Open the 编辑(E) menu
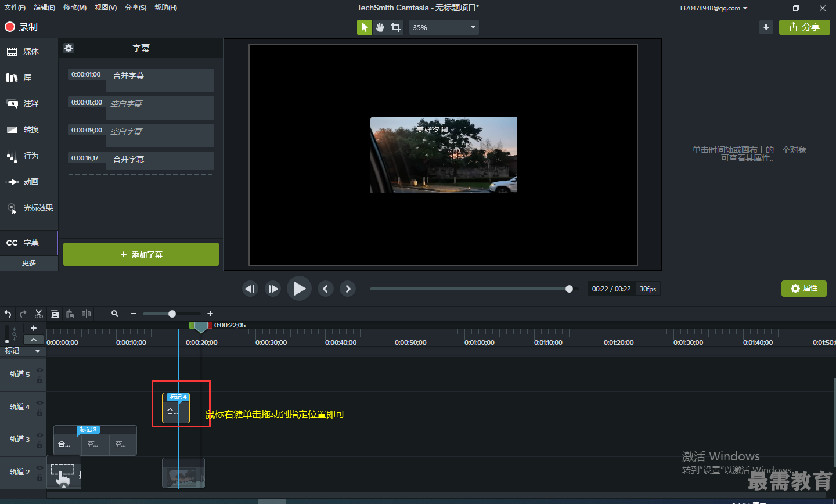Image resolution: width=836 pixels, height=504 pixels. point(45,8)
